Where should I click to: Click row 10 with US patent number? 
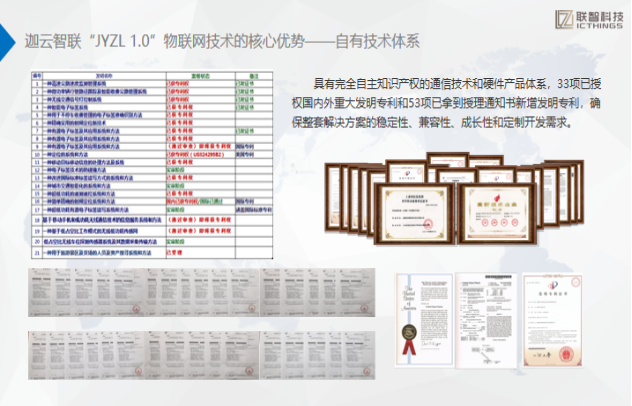coord(152,154)
